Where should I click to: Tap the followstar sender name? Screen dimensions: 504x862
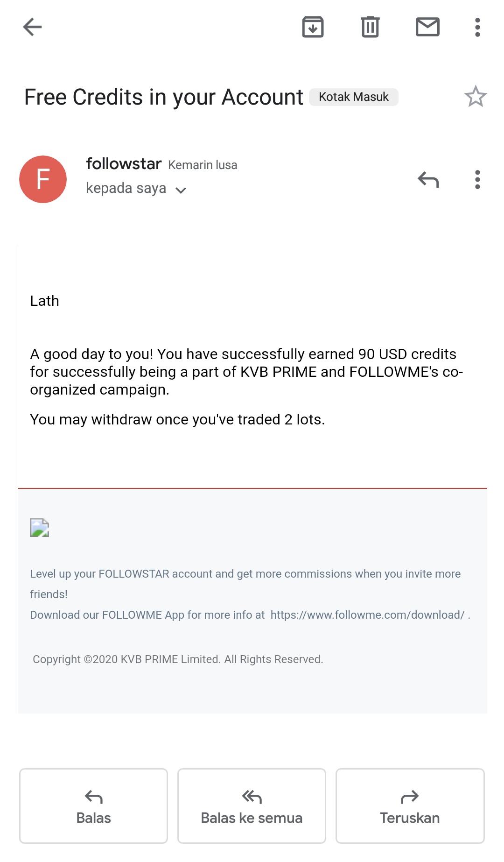click(x=124, y=164)
